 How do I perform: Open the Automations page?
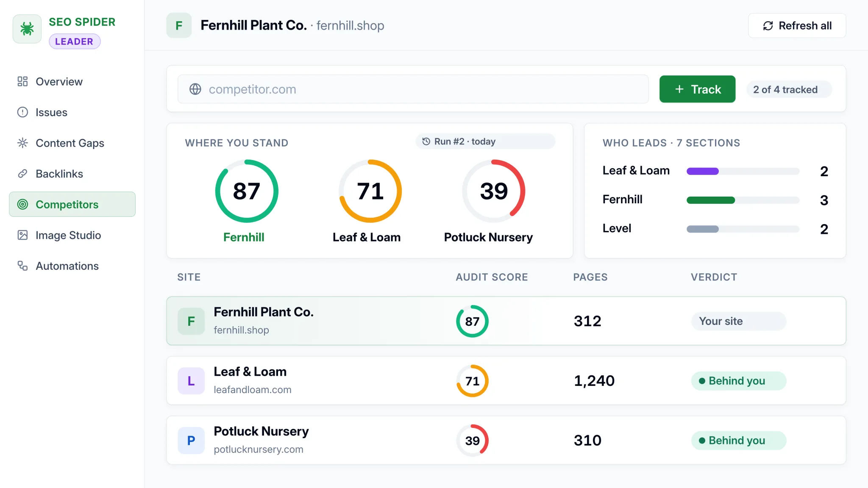click(x=72, y=266)
